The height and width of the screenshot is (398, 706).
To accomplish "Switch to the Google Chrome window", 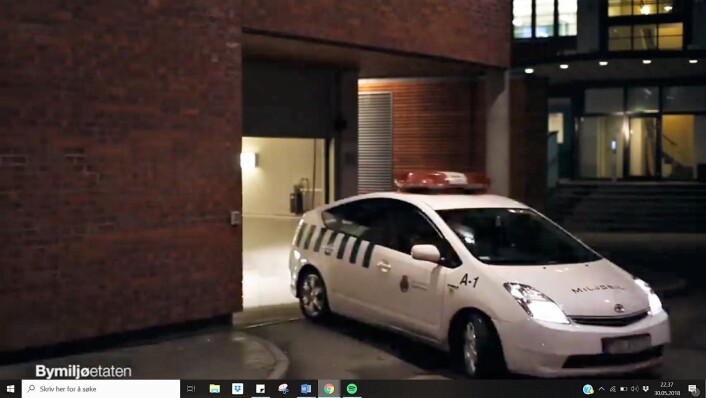I will (329, 389).
